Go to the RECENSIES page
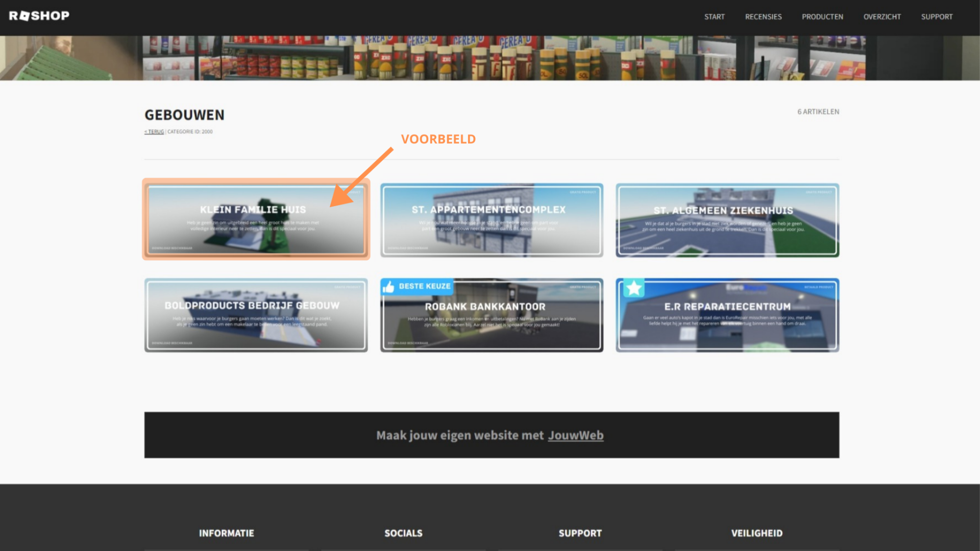 click(763, 17)
